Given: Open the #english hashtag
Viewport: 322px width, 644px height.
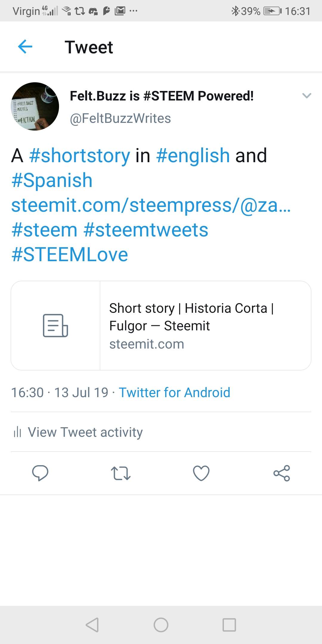Looking at the screenshot, I should 193,156.
